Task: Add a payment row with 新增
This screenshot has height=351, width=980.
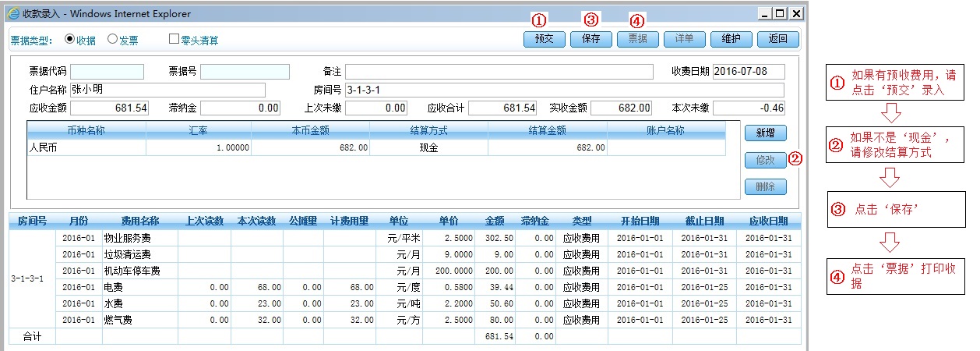Action: (x=765, y=133)
